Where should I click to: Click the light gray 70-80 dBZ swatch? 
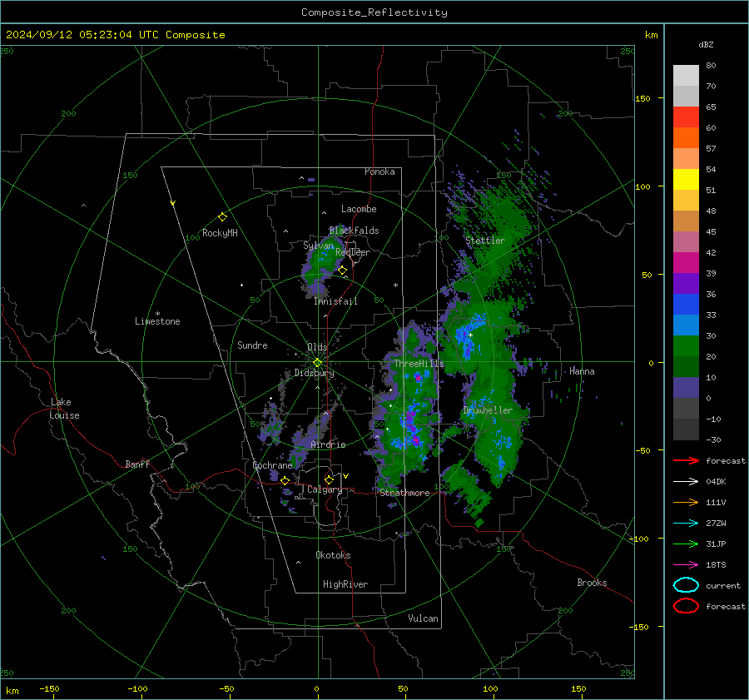coord(686,76)
